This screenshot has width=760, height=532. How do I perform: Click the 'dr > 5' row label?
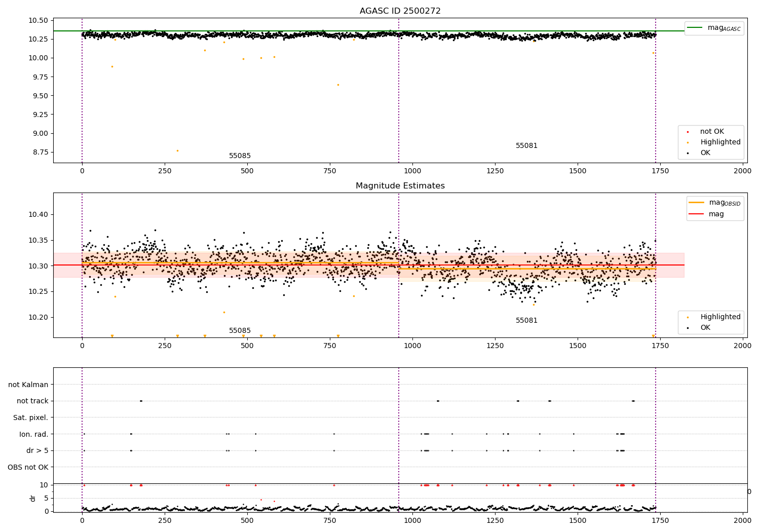pyautogui.click(x=37, y=450)
